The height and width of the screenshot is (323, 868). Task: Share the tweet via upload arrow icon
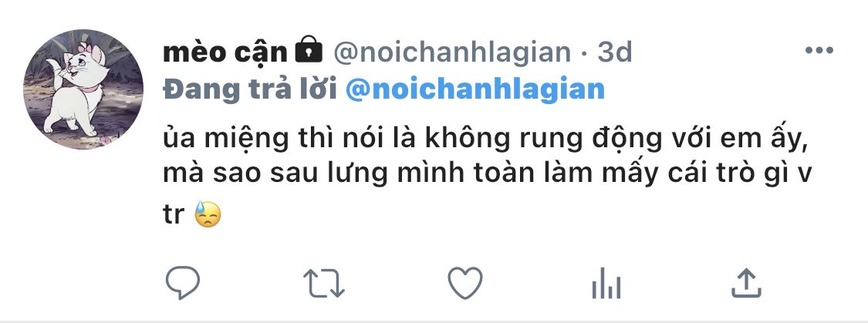tap(747, 284)
